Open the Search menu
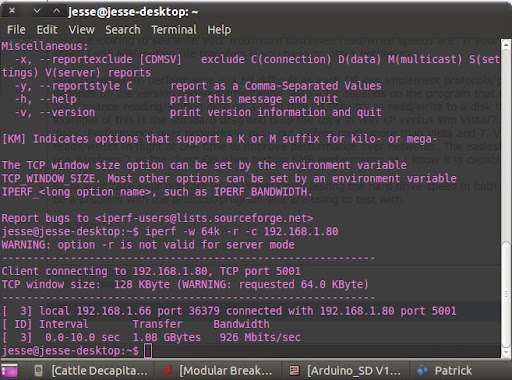 click(123, 30)
